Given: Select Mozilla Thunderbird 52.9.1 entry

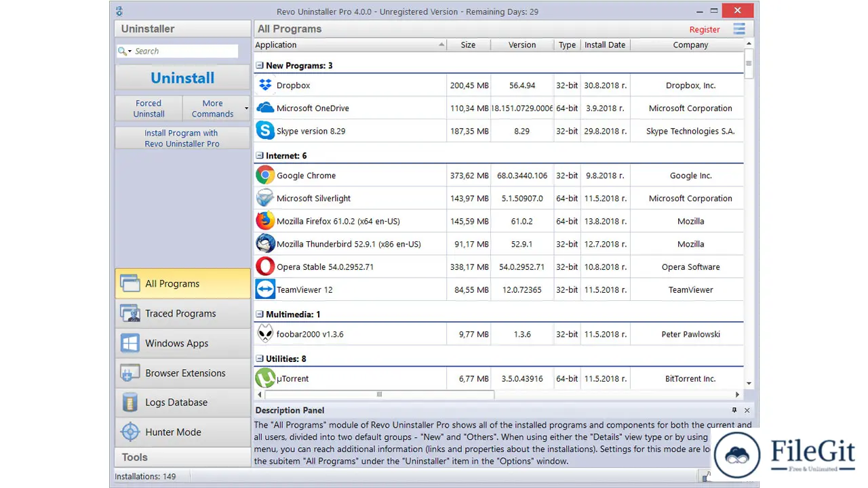Looking at the screenshot, I should (349, 244).
